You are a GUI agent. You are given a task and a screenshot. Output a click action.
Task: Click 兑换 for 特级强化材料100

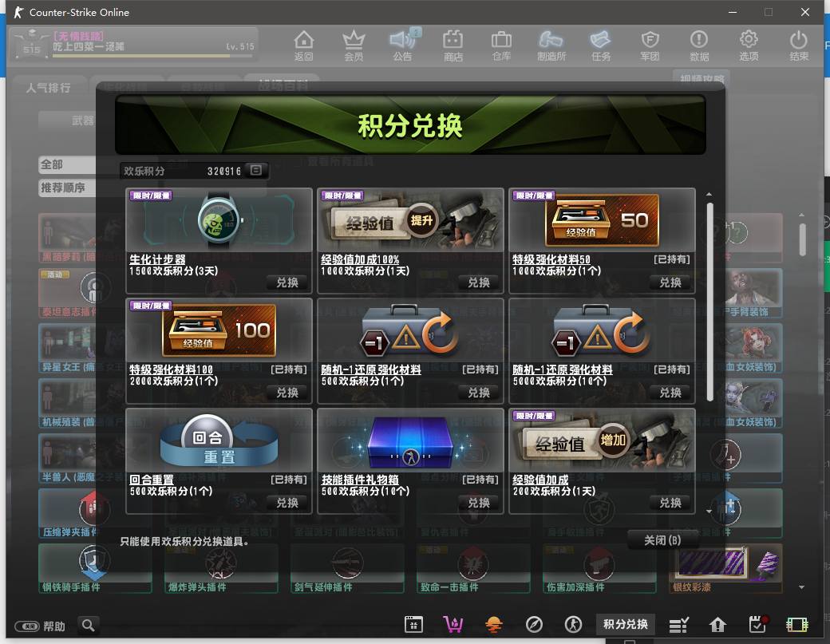click(287, 393)
